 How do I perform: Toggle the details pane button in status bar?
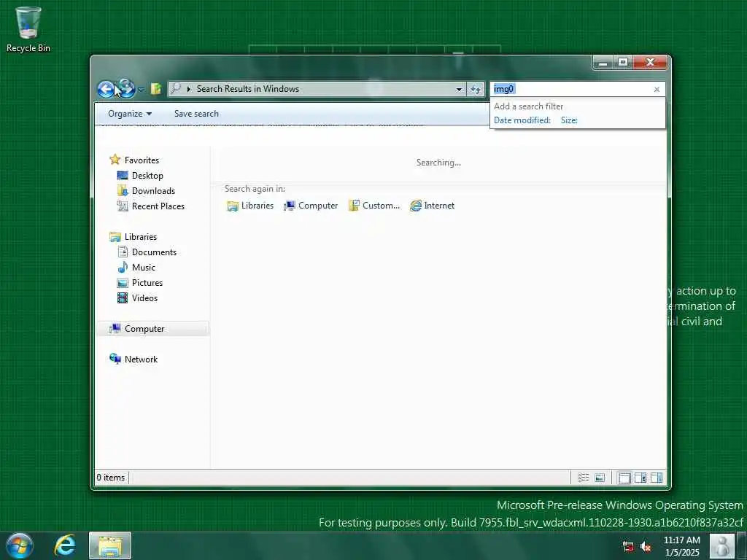tap(640, 478)
